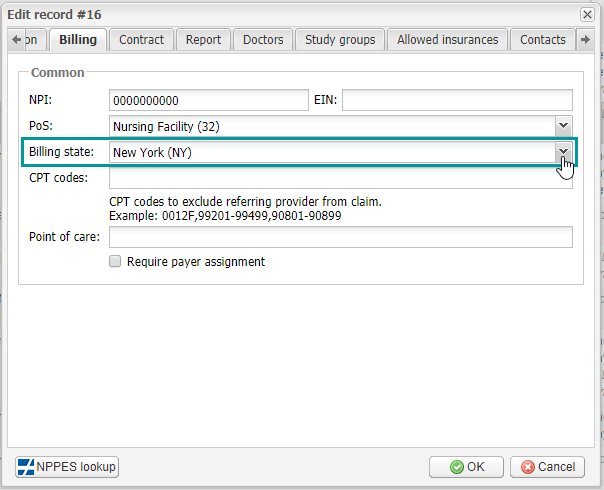Switch to the Contacts tab
Viewport: 604px width, 490px height.
[543, 40]
